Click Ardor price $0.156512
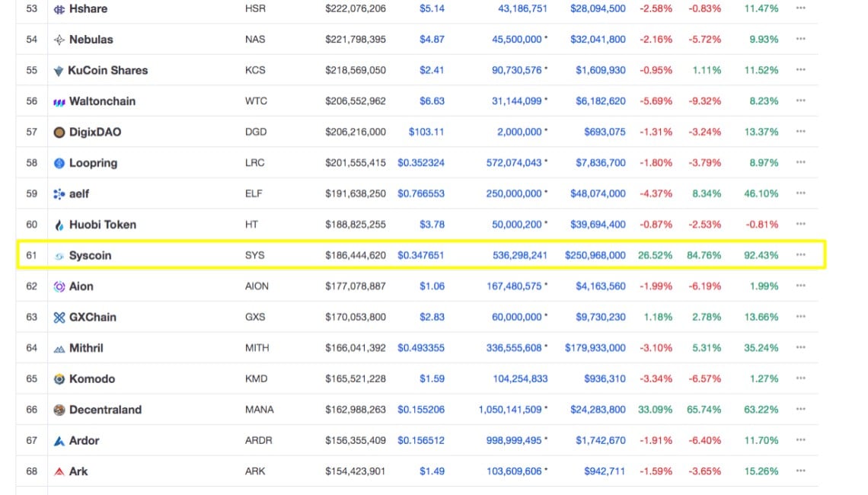The height and width of the screenshot is (495, 868). point(421,441)
